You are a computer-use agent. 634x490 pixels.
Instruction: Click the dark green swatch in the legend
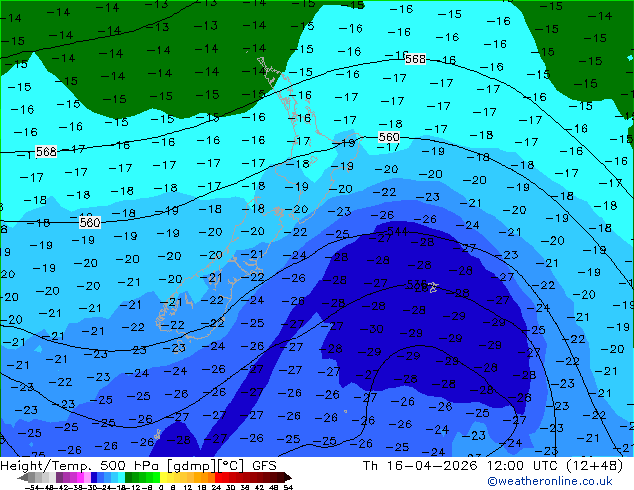[128, 477]
